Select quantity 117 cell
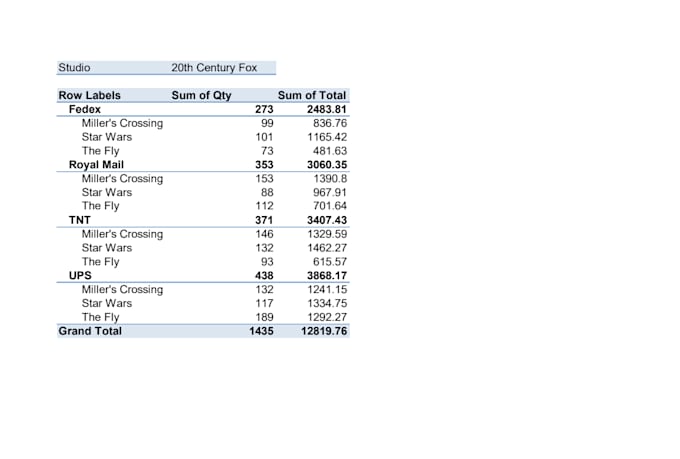680x459 pixels. (x=264, y=304)
